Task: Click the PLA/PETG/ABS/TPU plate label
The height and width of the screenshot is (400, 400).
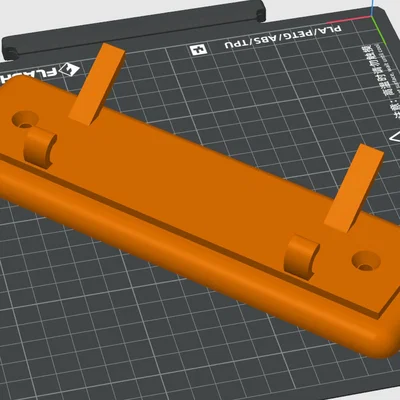Action: [x=283, y=36]
